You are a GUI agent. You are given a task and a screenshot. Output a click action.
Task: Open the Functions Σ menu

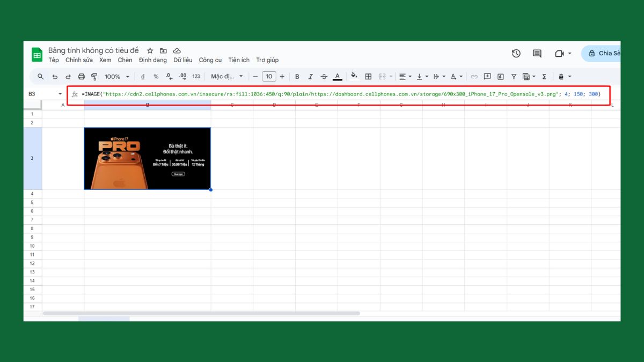[x=544, y=76]
